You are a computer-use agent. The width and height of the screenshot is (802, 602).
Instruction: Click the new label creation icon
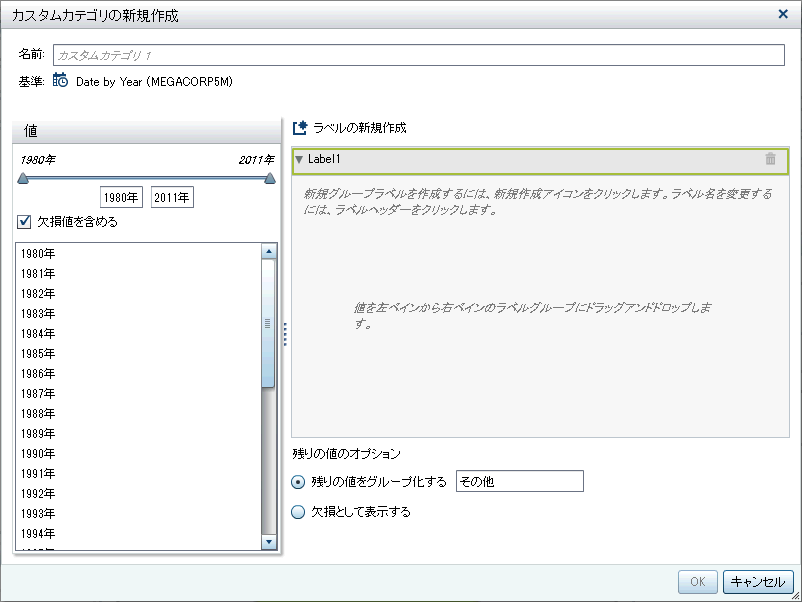299,128
